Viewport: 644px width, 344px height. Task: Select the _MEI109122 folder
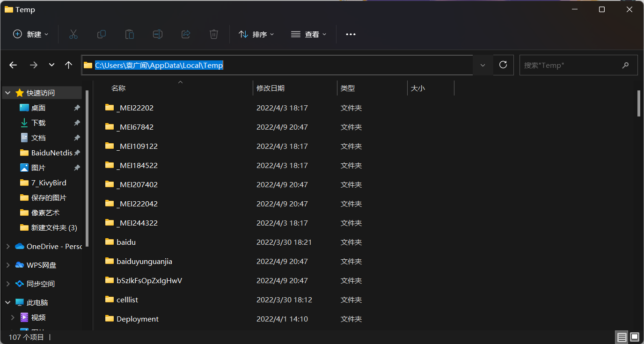tap(137, 146)
